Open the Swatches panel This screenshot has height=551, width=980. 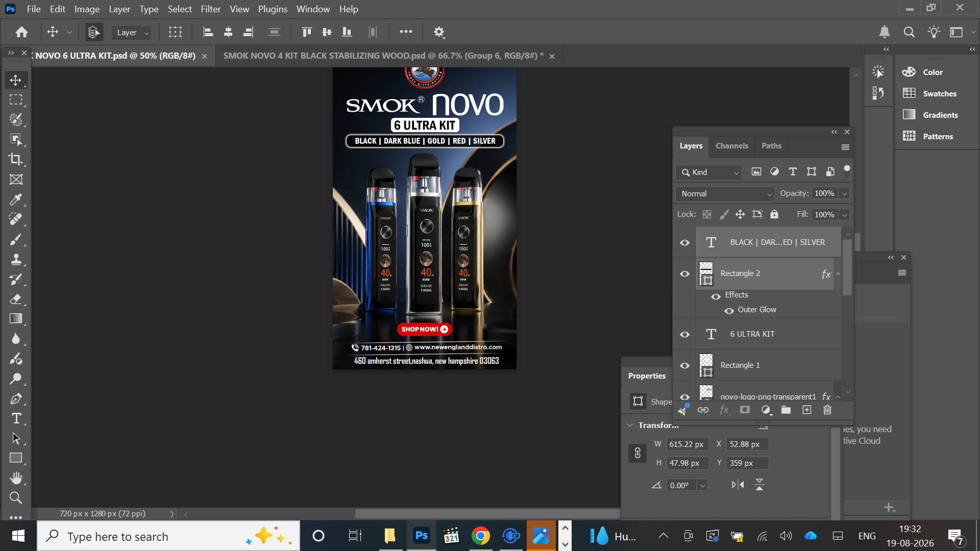point(939,93)
